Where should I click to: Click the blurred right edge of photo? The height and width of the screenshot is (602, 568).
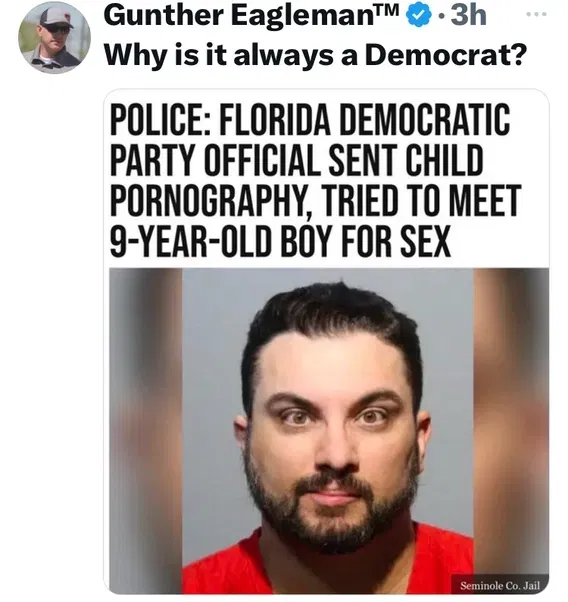[x=511, y=422]
